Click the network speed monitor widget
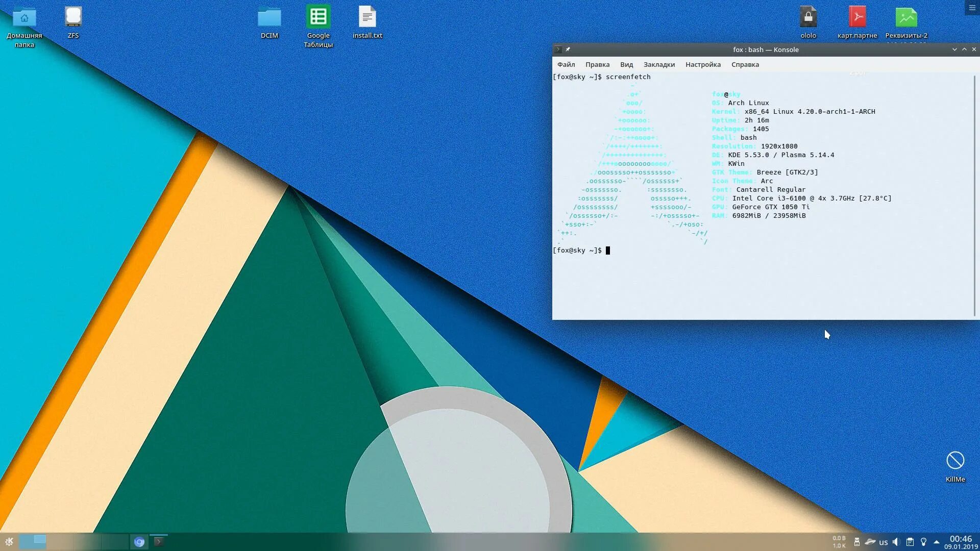Viewport: 980px width, 551px height. click(x=839, y=542)
